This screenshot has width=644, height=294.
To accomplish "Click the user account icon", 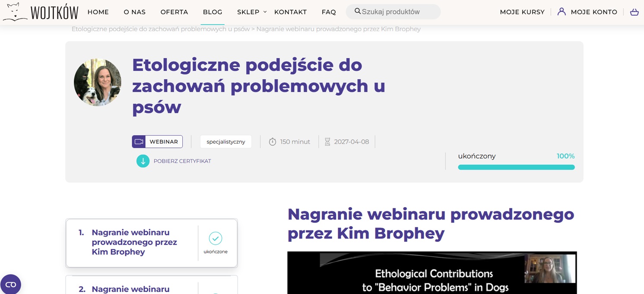I will (x=562, y=12).
